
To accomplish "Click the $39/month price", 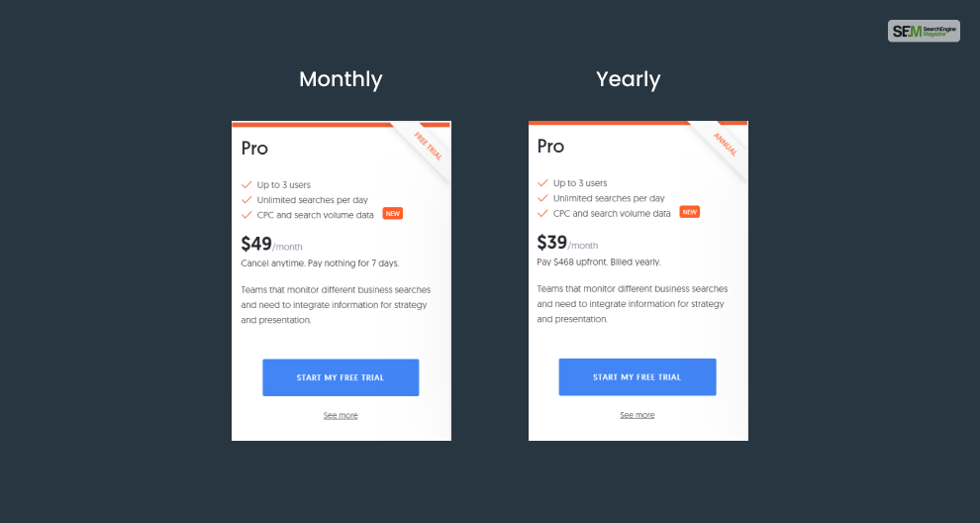I will tap(567, 244).
